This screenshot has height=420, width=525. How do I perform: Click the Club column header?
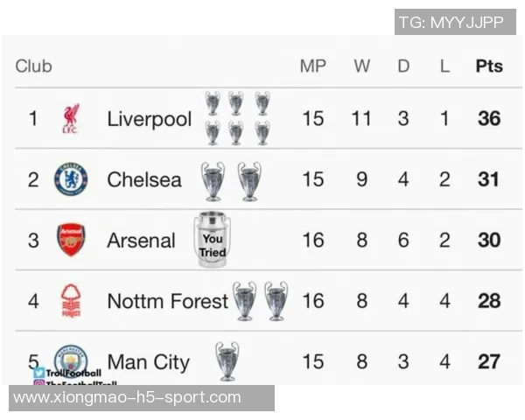tap(34, 66)
